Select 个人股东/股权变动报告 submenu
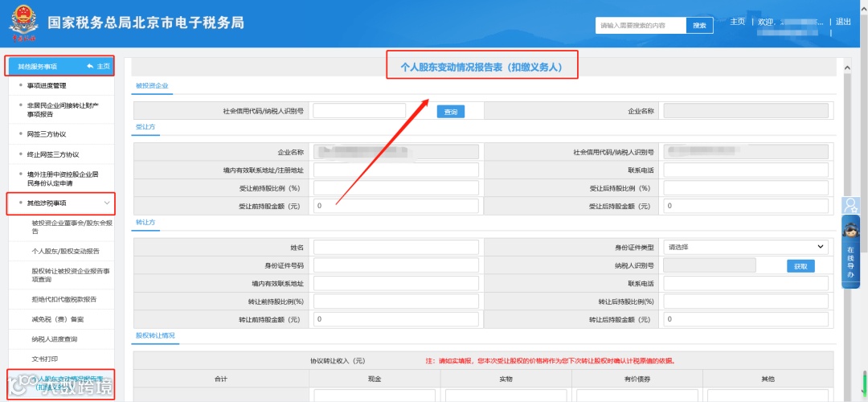The width and height of the screenshot is (868, 402). 66,252
